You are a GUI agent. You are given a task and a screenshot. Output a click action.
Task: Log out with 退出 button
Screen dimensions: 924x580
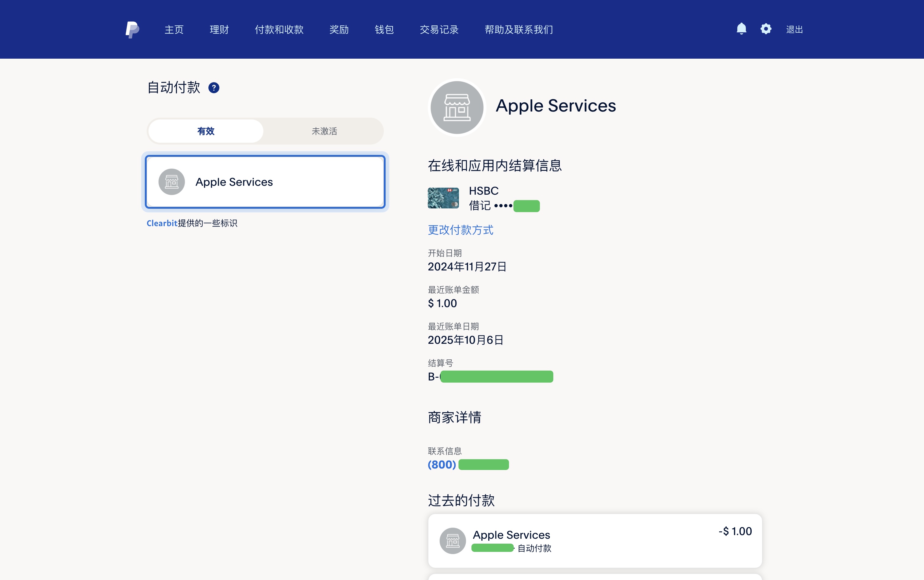click(x=794, y=30)
